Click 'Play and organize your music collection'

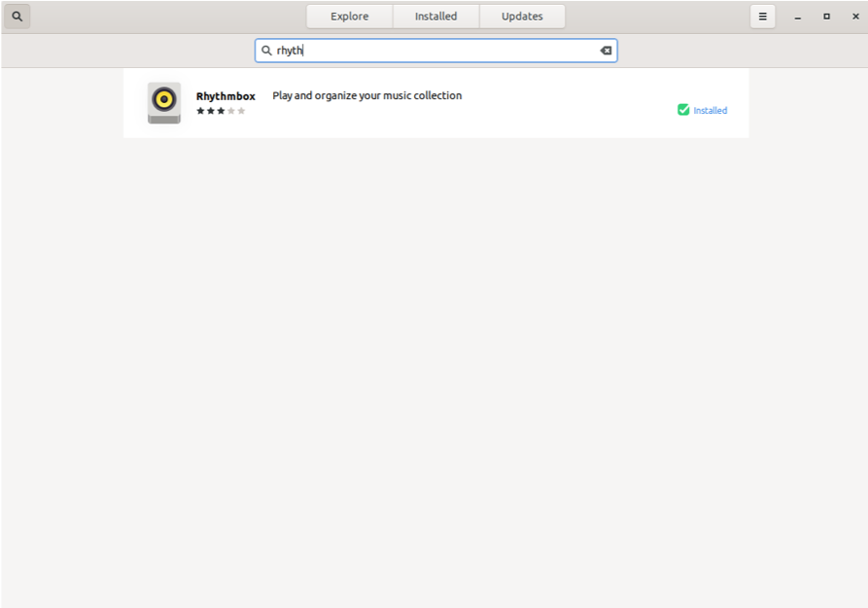click(x=367, y=95)
